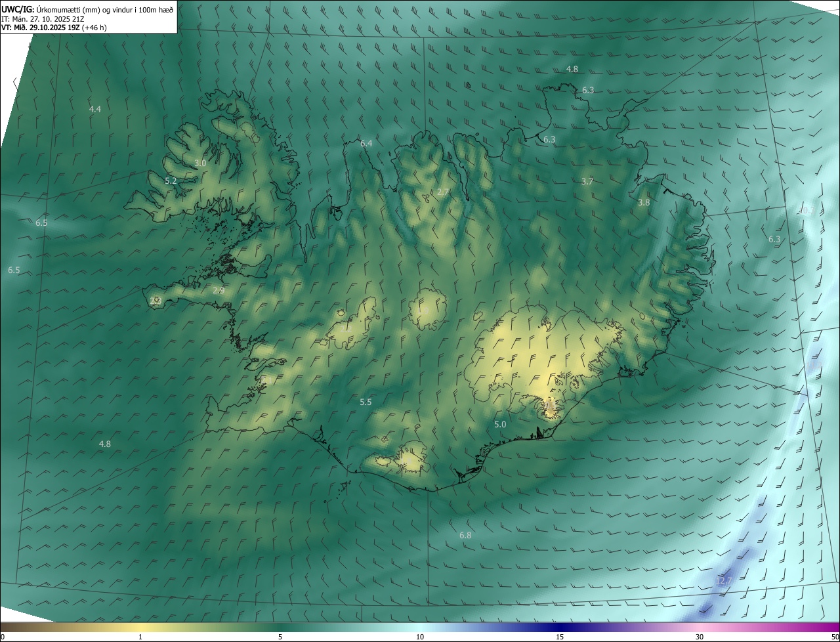Viewport: 840px width, 642px height.
Task: Click the 15 tick label on the legend
Action: pyautogui.click(x=560, y=637)
